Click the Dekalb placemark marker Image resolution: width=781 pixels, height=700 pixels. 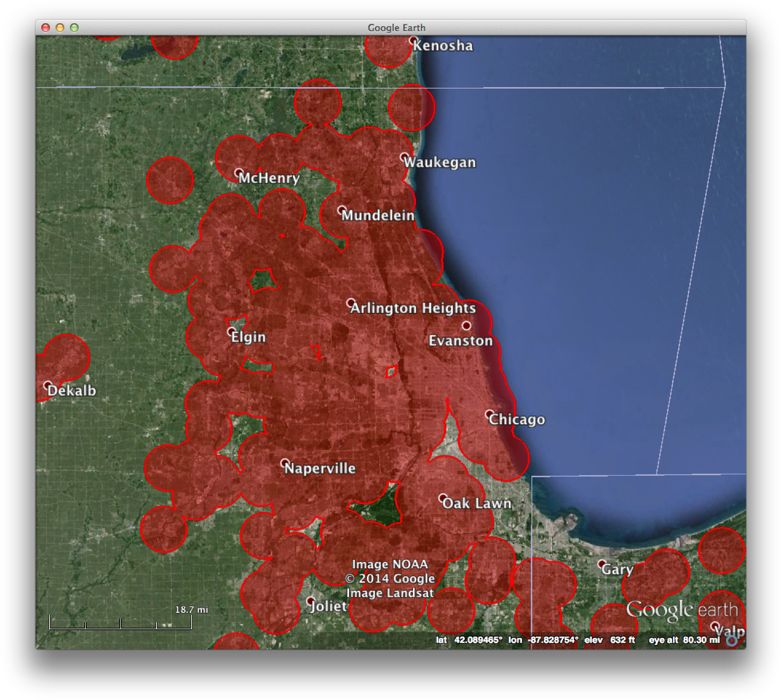click(48, 385)
